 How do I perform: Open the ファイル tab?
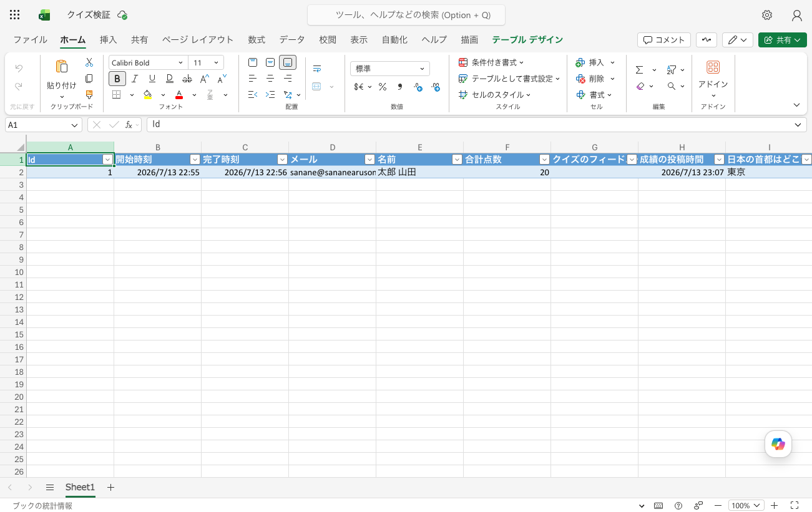(x=30, y=39)
